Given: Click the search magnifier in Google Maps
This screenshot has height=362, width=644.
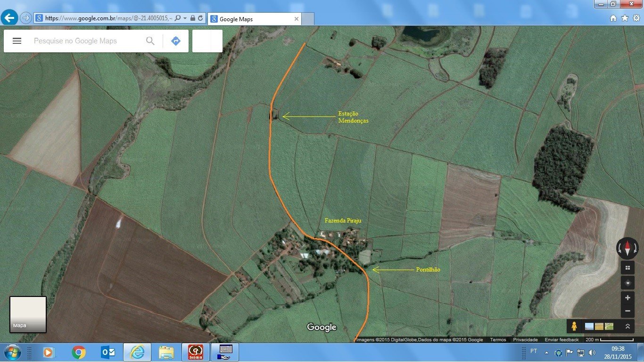Looking at the screenshot, I should pos(150,41).
